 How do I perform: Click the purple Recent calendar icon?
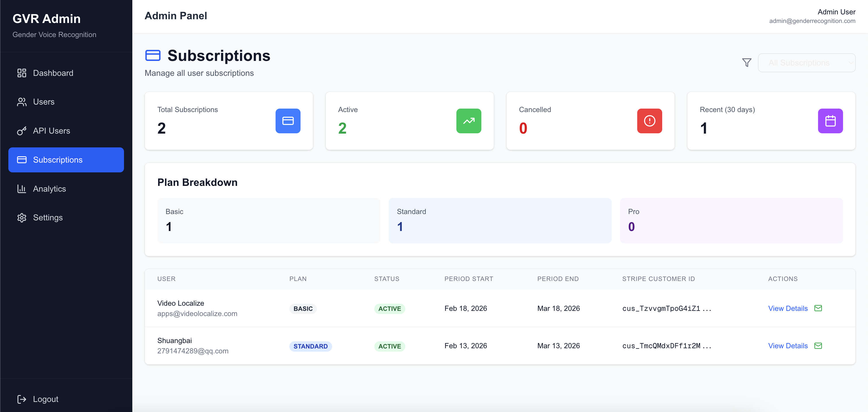(830, 121)
